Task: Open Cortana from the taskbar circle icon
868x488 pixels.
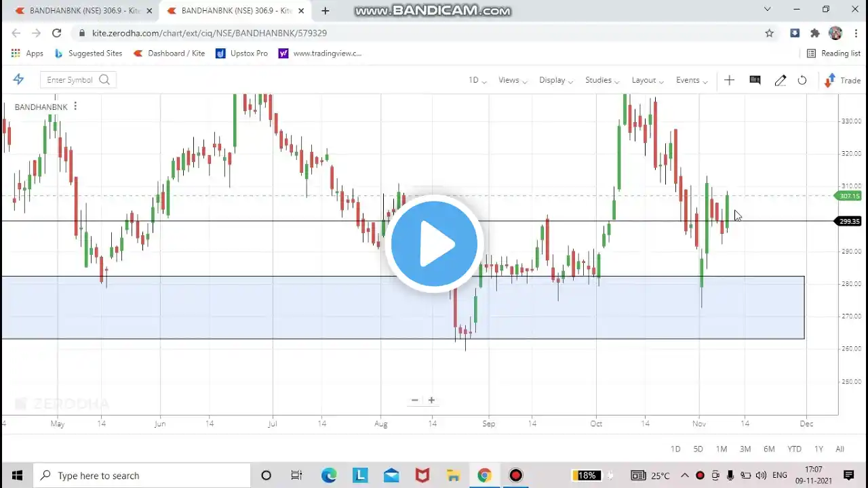Action: [x=266, y=475]
